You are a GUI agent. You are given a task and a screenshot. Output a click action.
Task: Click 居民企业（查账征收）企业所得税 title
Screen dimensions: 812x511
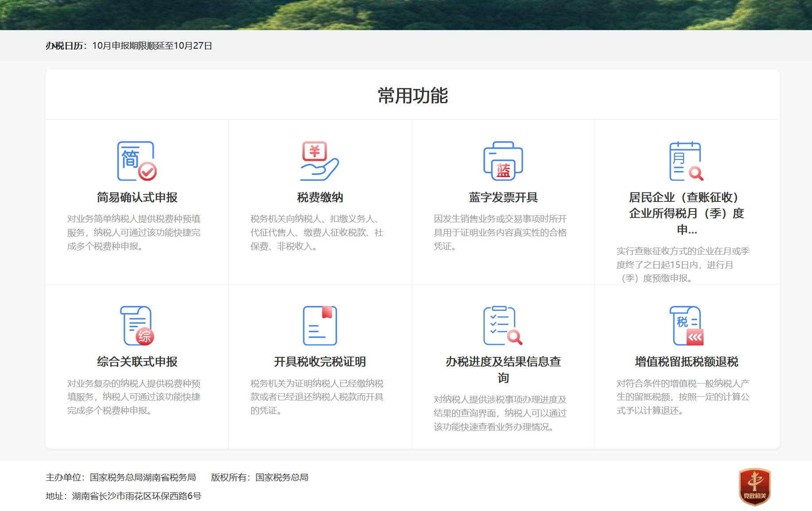point(686,213)
